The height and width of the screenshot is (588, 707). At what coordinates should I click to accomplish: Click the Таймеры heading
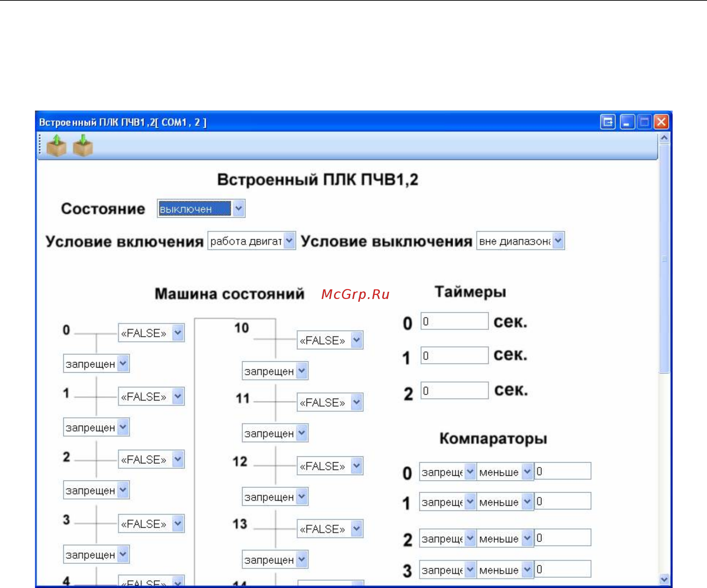(470, 292)
